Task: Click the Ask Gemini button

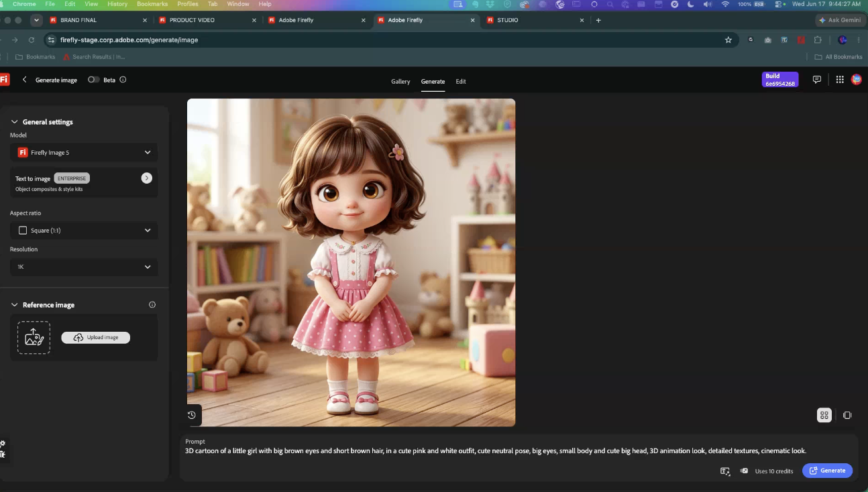Action: (x=840, y=20)
